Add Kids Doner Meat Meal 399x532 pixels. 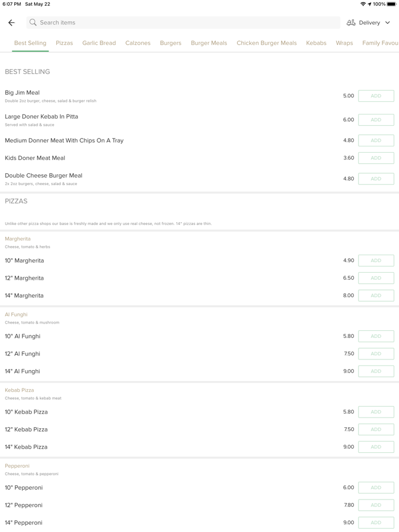[376, 158]
